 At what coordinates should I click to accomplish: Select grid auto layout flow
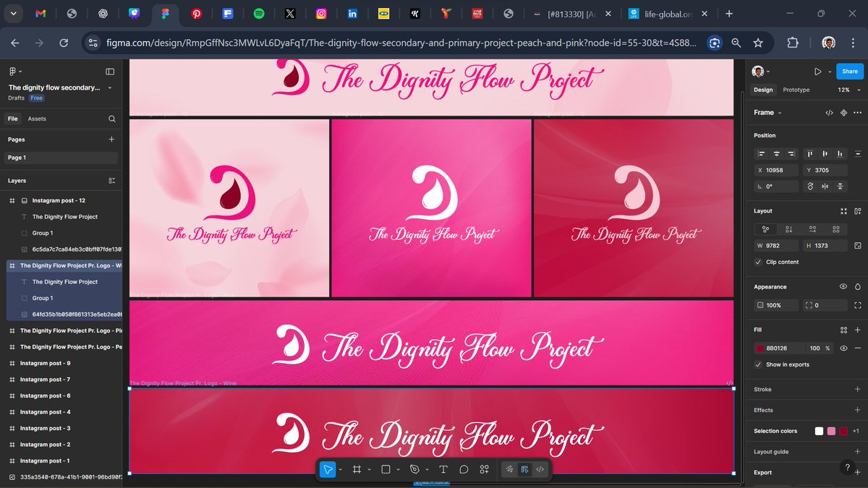pos(836,229)
